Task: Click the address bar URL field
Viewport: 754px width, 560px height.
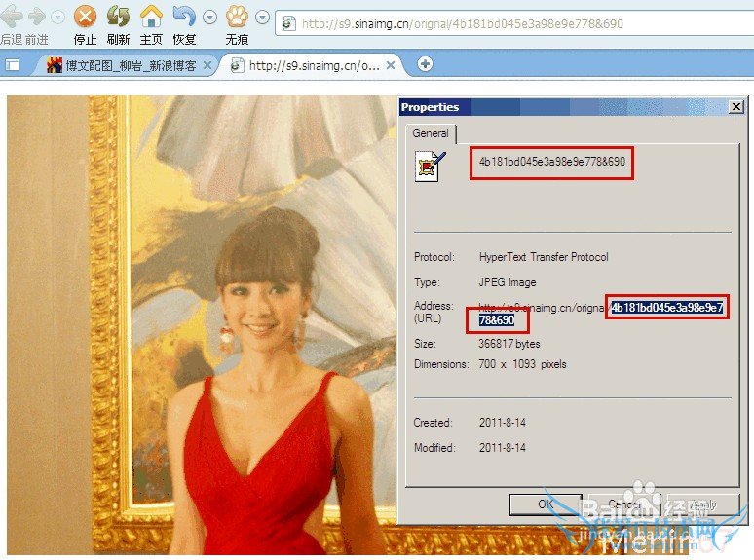Action: pyautogui.click(x=514, y=23)
